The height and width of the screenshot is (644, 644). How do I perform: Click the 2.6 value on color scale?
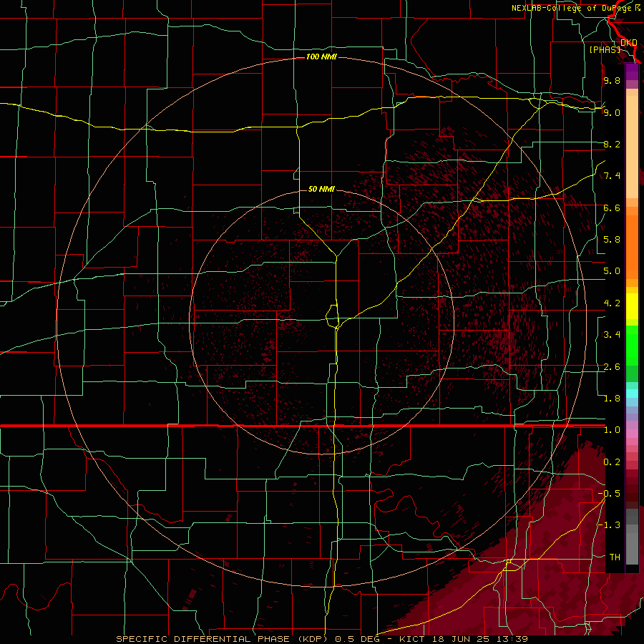612,367
